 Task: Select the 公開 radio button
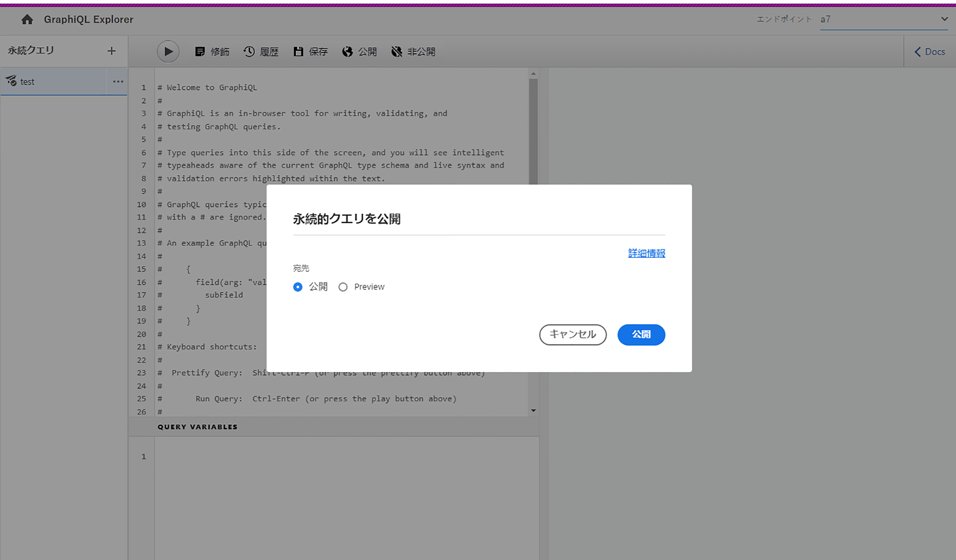[298, 287]
